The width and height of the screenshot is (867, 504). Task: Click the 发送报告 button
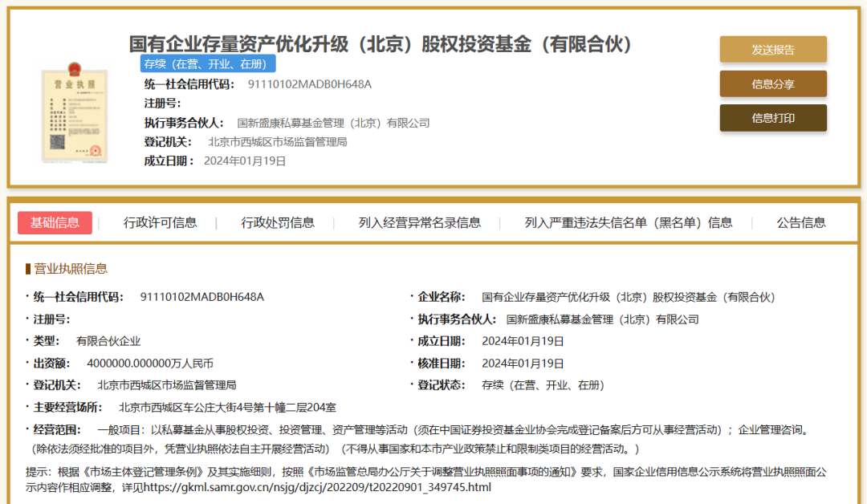pyautogui.click(x=773, y=50)
